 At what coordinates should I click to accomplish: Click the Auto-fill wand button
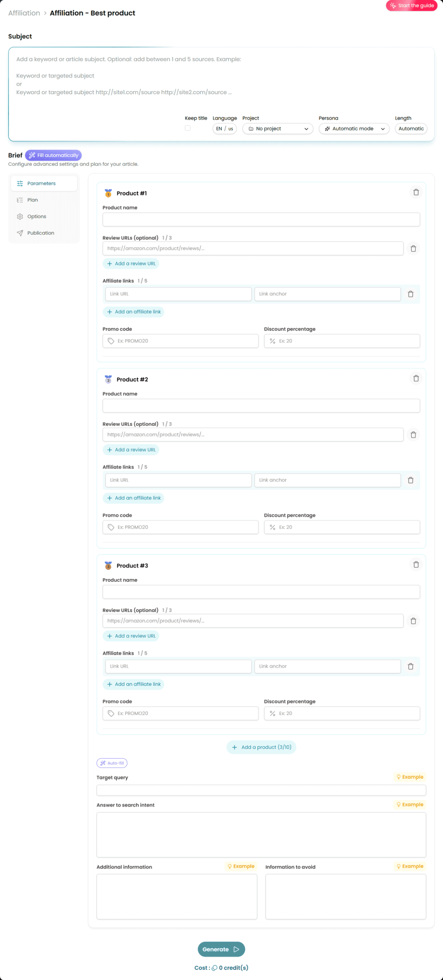pos(112,763)
